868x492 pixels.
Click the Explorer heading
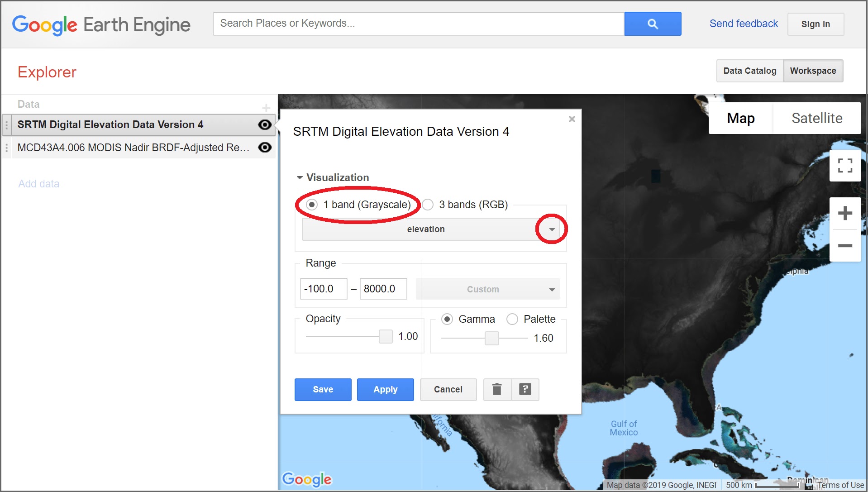(47, 72)
